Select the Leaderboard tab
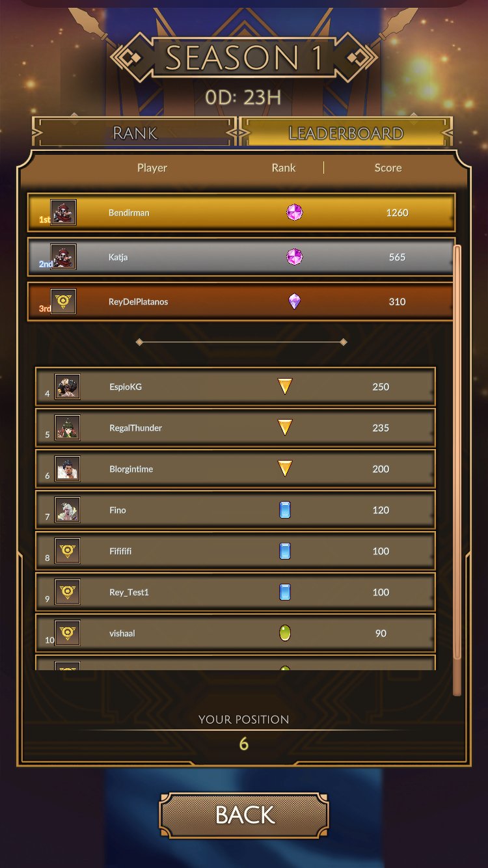Screen dimensions: 488x868 coord(346,133)
